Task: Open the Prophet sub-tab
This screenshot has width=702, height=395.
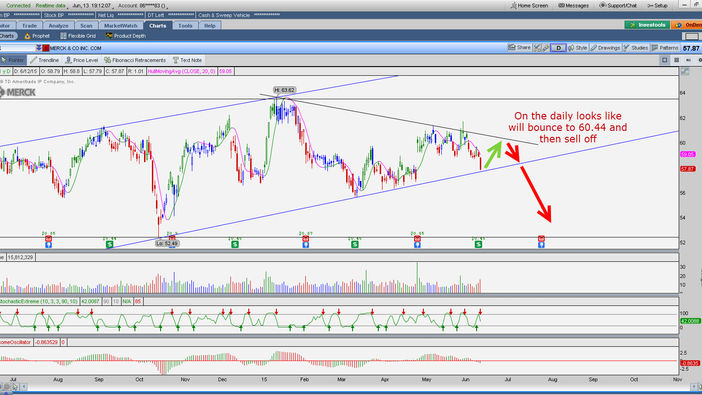Action: click(x=37, y=36)
